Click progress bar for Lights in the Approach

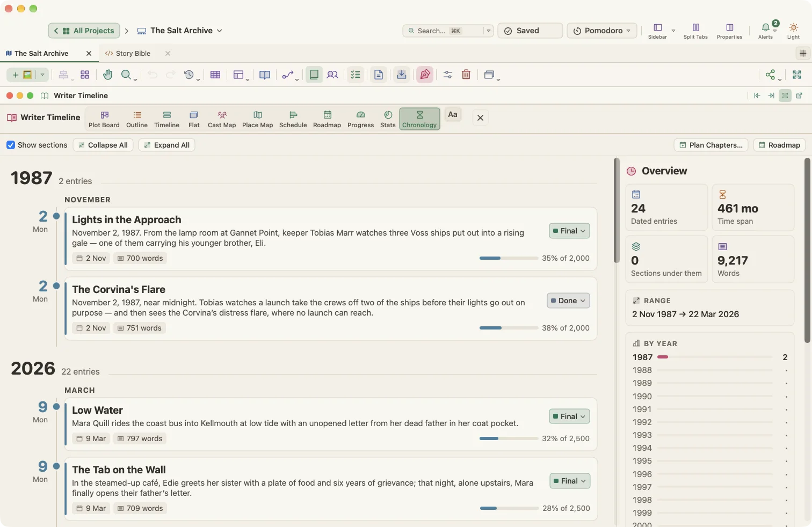509,258
